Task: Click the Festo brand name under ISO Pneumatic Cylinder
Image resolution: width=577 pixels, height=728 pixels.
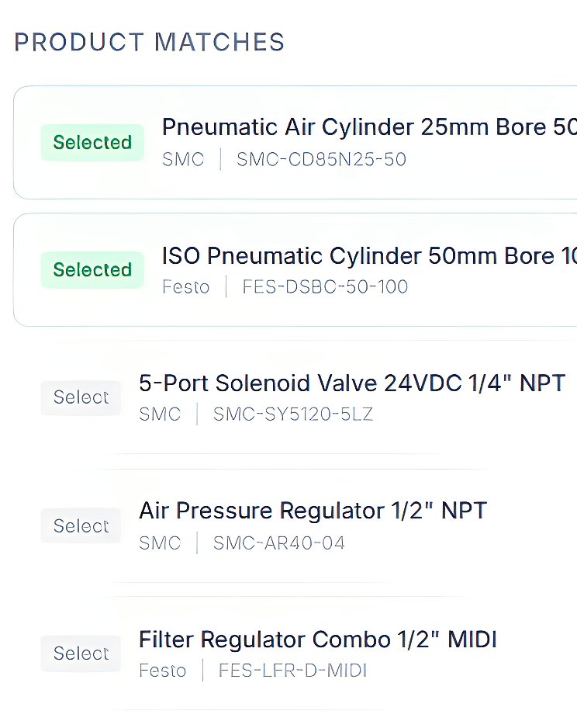Action: tap(186, 286)
